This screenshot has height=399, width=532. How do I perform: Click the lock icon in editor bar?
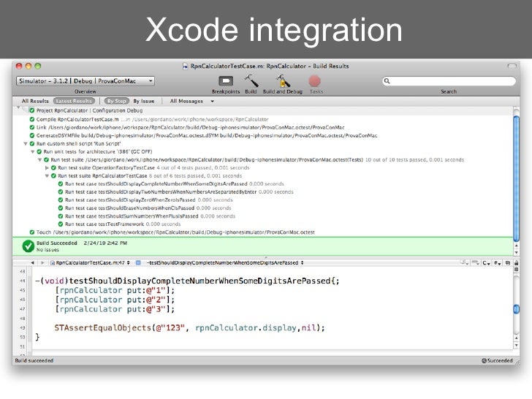516,263
